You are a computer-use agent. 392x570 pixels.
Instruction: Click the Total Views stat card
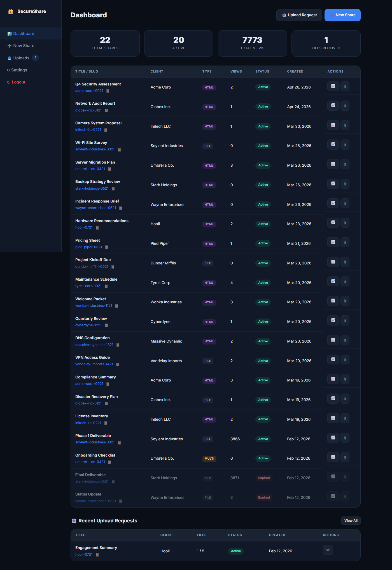point(252,43)
